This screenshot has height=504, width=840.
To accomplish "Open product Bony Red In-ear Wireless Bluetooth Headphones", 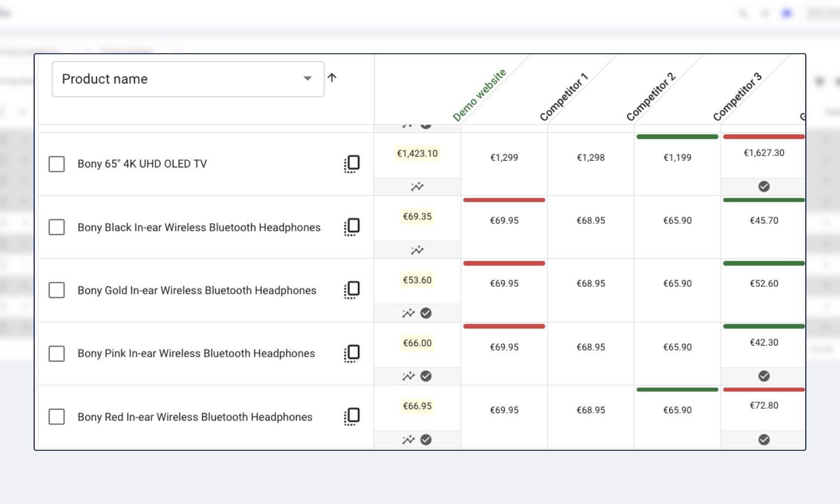I will tap(195, 417).
